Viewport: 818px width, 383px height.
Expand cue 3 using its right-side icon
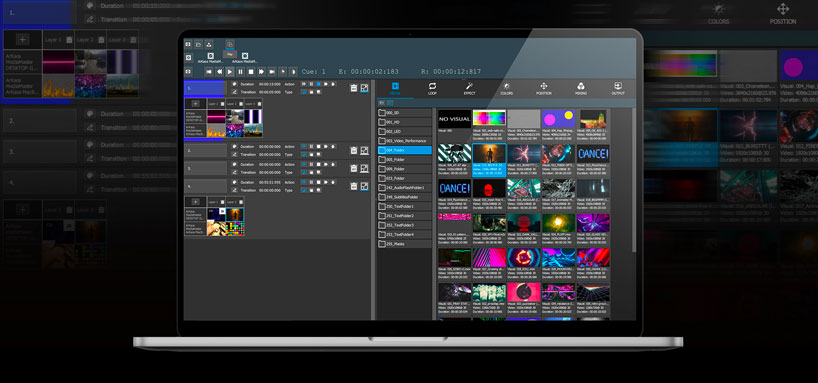(x=364, y=169)
